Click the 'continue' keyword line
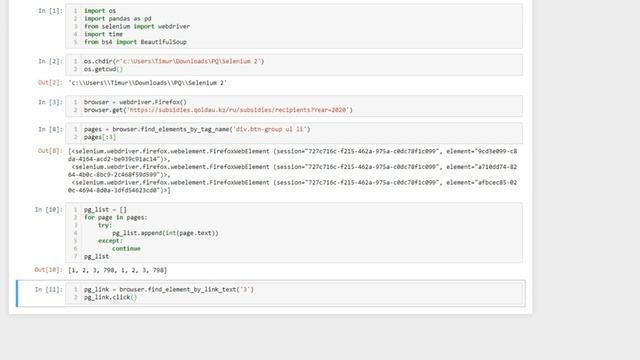This screenshot has width=640, height=360. click(126, 249)
